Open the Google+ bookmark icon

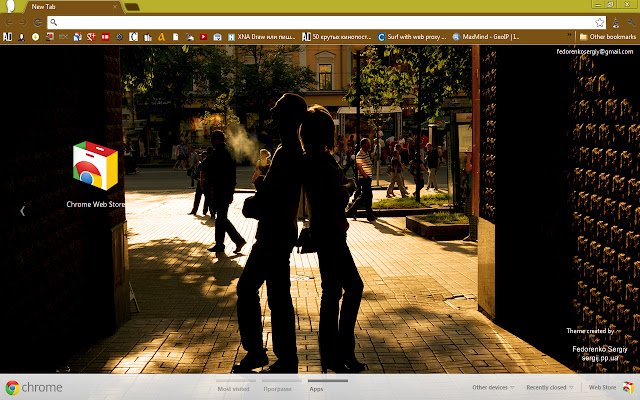pyautogui.click(x=91, y=37)
